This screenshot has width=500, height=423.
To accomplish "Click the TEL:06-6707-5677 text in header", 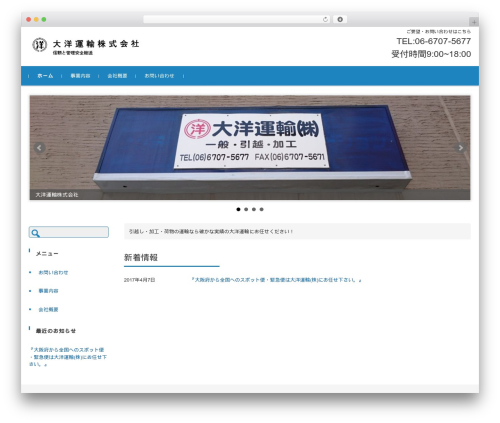I will tap(434, 41).
